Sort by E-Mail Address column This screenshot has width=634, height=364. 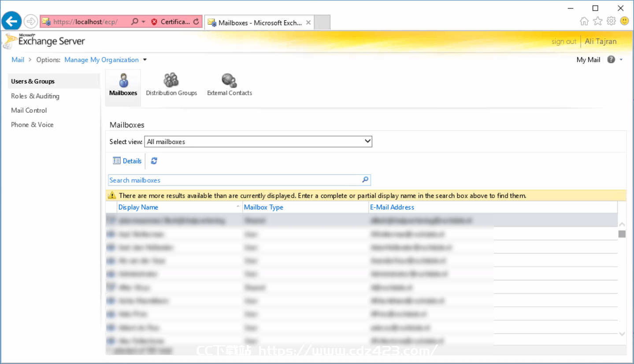coord(392,207)
